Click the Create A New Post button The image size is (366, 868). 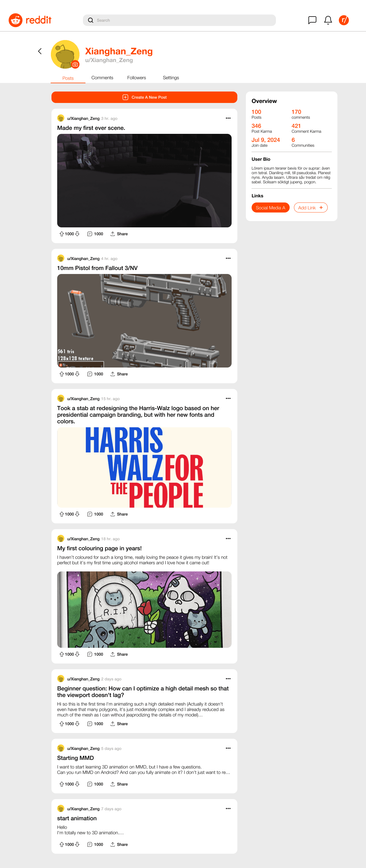(x=144, y=97)
